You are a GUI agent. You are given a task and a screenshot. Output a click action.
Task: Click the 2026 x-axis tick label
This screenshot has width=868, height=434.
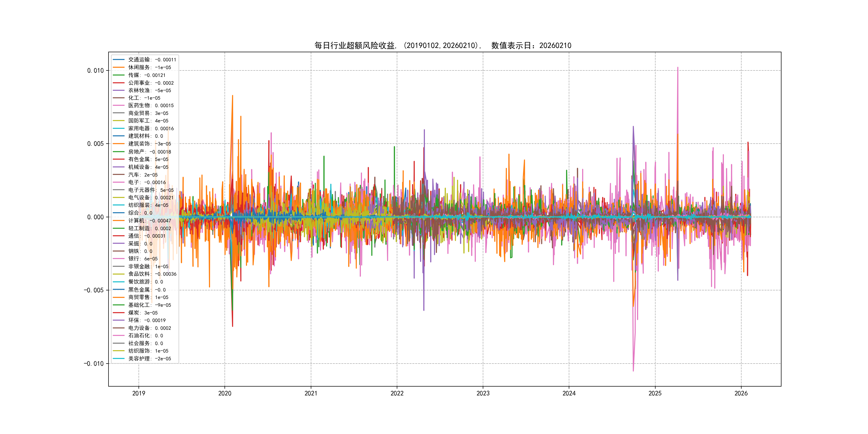click(741, 393)
